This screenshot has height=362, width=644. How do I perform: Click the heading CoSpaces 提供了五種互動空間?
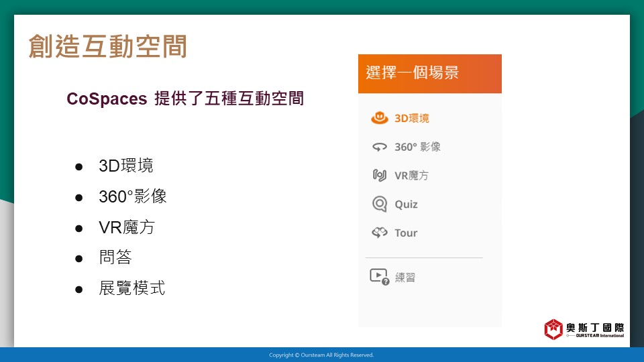[x=185, y=99]
